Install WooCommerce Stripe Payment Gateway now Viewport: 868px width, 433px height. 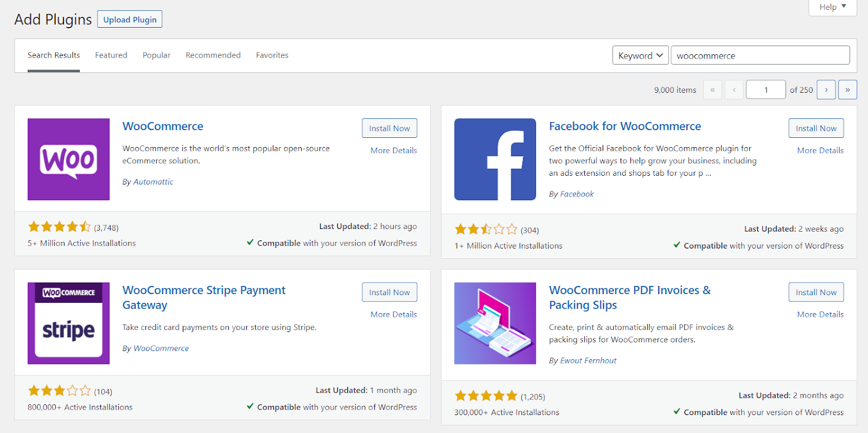click(390, 292)
